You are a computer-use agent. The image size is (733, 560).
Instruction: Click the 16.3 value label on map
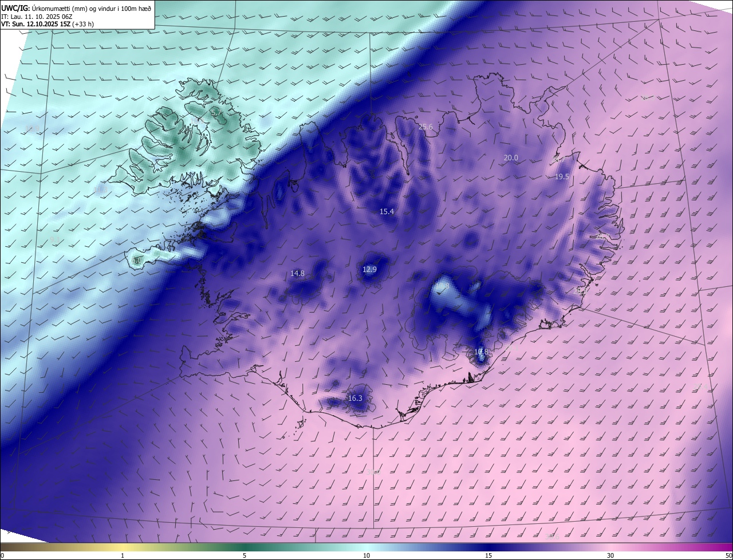[x=355, y=399]
